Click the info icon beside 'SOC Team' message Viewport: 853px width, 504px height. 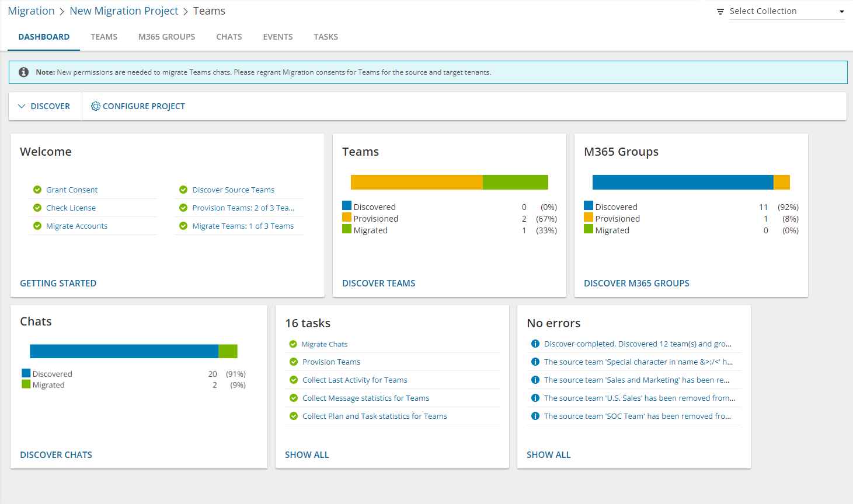pos(535,416)
